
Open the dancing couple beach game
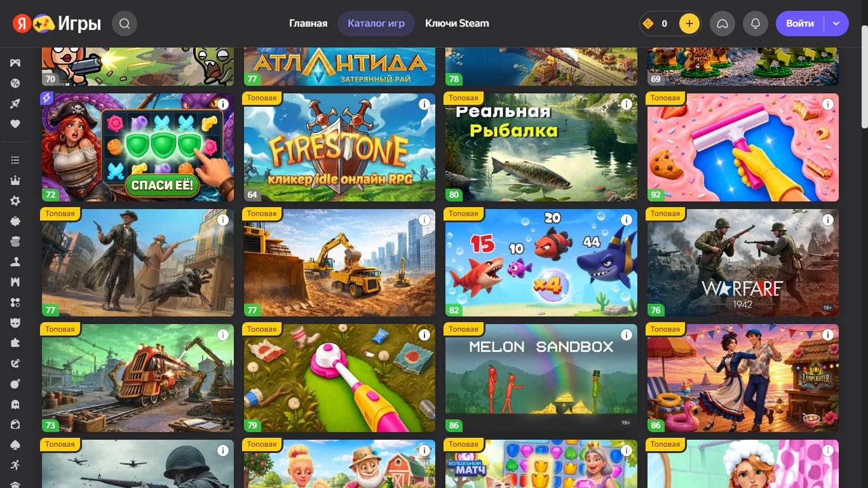743,378
